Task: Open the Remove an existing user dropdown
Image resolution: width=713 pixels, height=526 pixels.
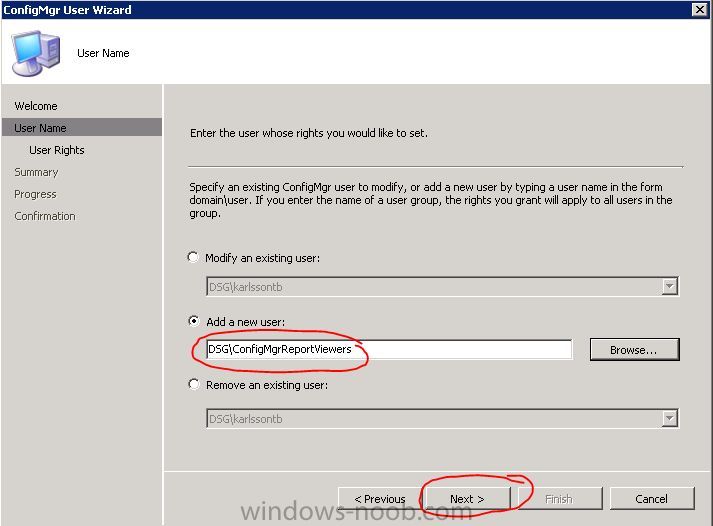Action: [669, 418]
